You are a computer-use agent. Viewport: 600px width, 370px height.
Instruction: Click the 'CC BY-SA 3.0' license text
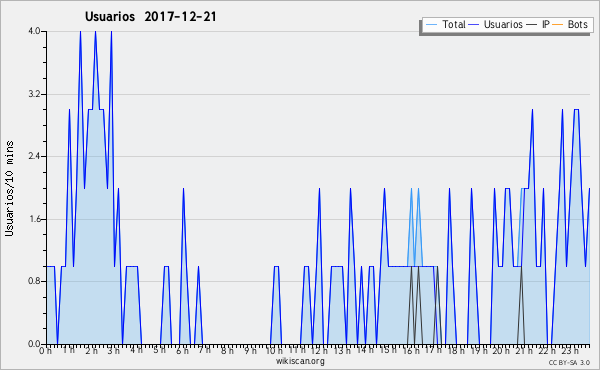pos(569,363)
